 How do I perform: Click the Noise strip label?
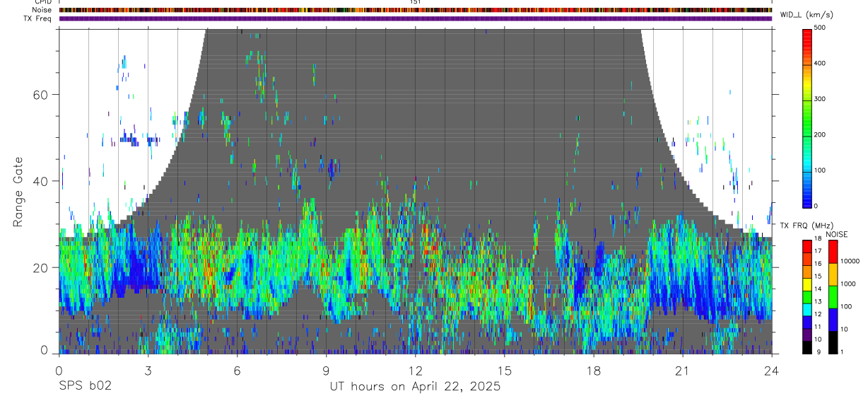point(42,10)
